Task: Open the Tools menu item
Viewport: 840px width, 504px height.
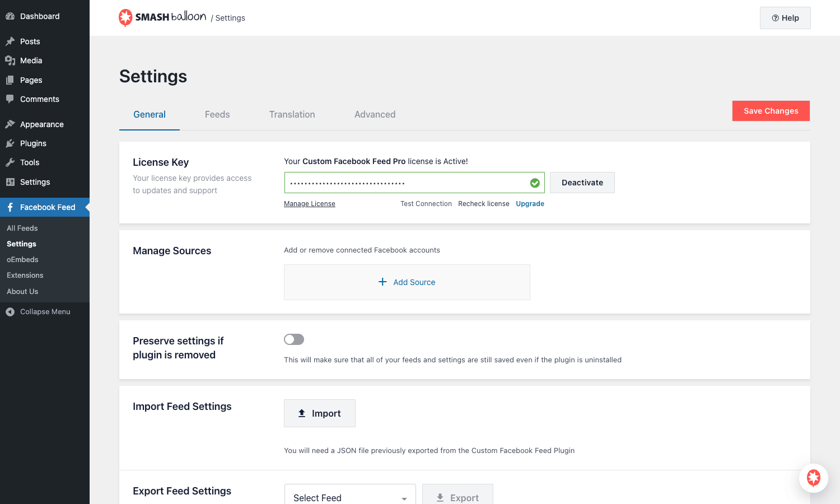Action: point(45,162)
